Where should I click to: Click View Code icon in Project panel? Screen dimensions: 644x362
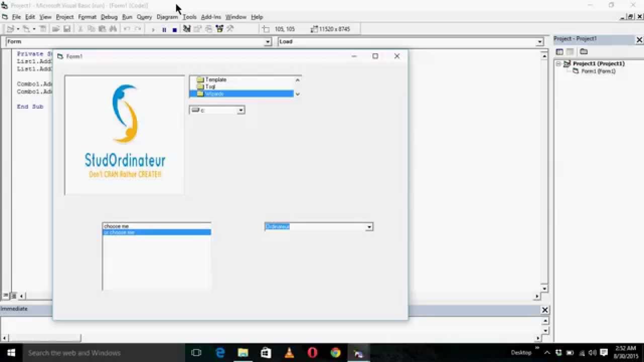pyautogui.click(x=559, y=52)
